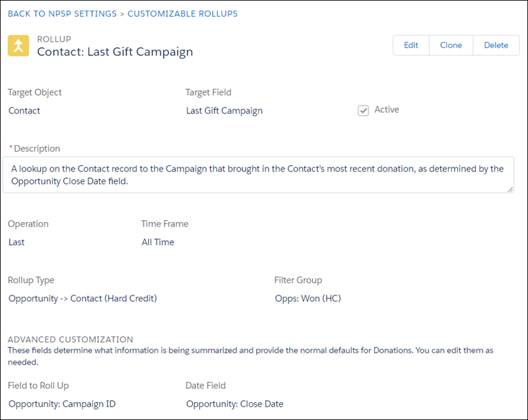Screen dimensions: 528x420
Task: Grab the Description text area resize handle
Action: click(x=510, y=189)
